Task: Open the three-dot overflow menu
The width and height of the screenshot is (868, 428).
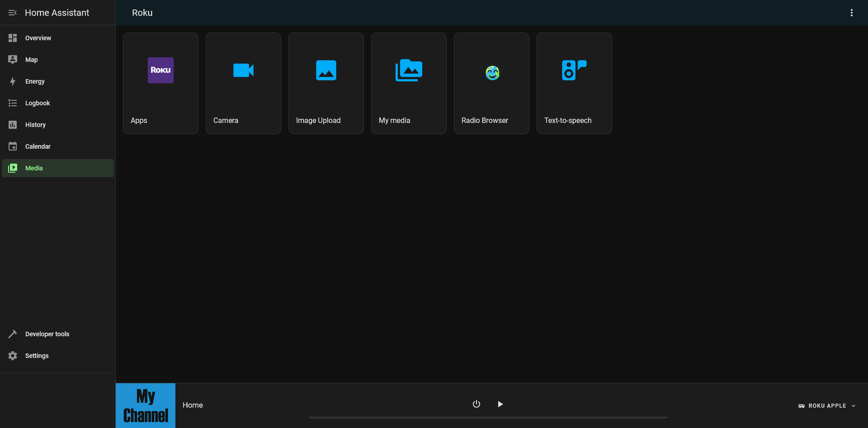Action: click(x=852, y=13)
